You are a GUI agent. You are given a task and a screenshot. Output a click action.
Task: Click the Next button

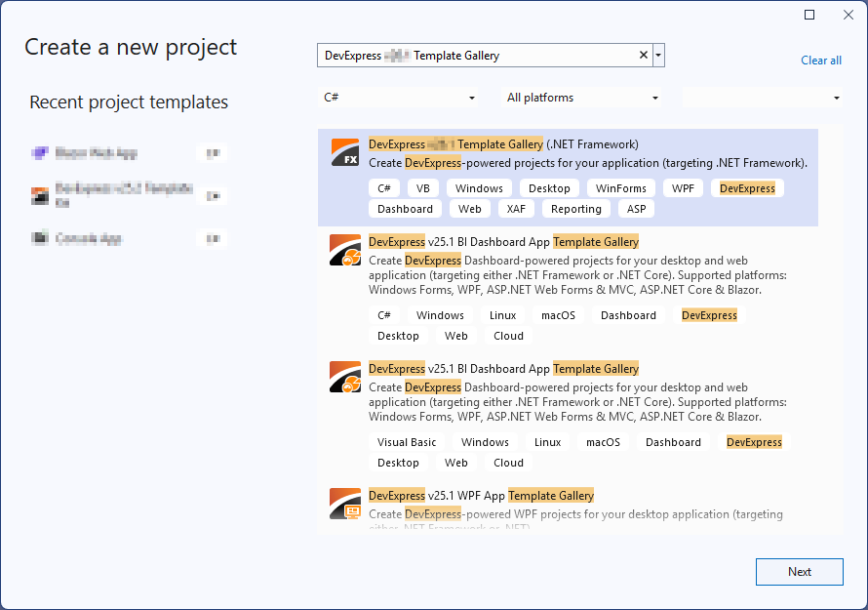pyautogui.click(x=800, y=572)
